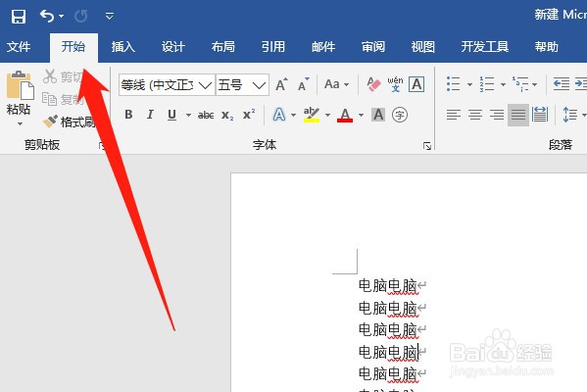587x392 pixels.
Task: Apply the red font color
Action: 345,115
